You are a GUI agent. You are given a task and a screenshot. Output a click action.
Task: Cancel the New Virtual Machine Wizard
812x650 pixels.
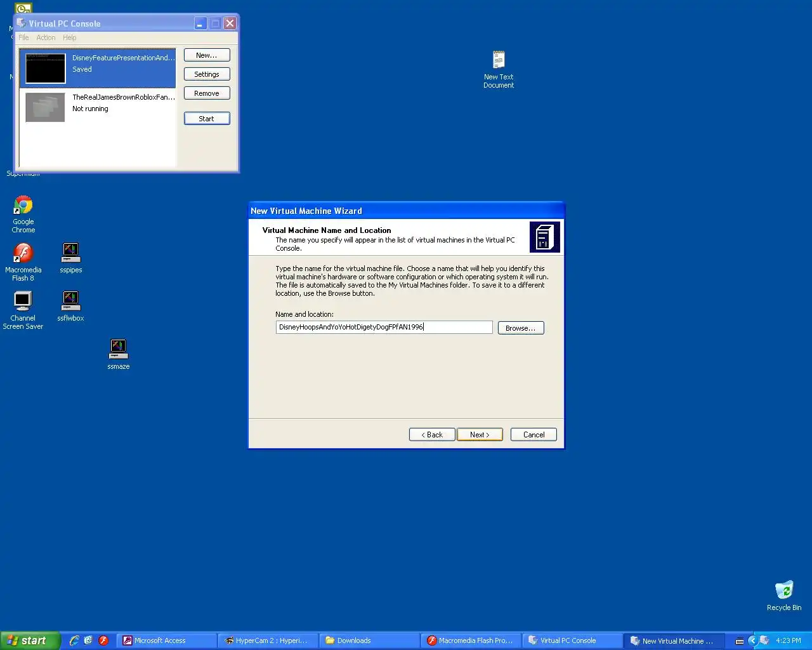click(x=534, y=435)
